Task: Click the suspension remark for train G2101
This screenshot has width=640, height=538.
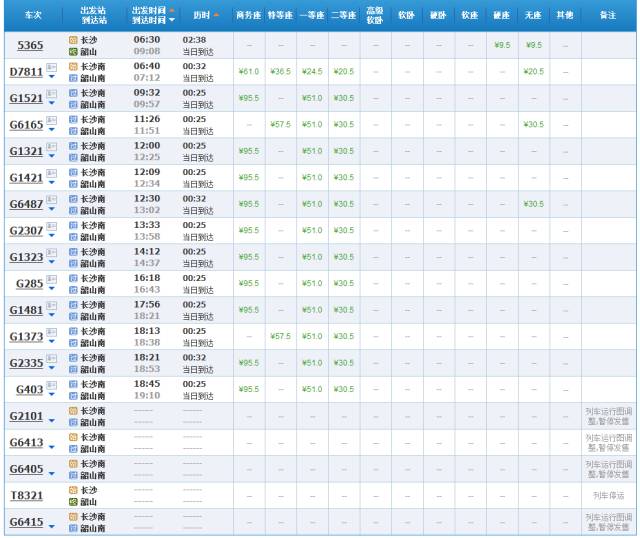Action: [x=608, y=416]
